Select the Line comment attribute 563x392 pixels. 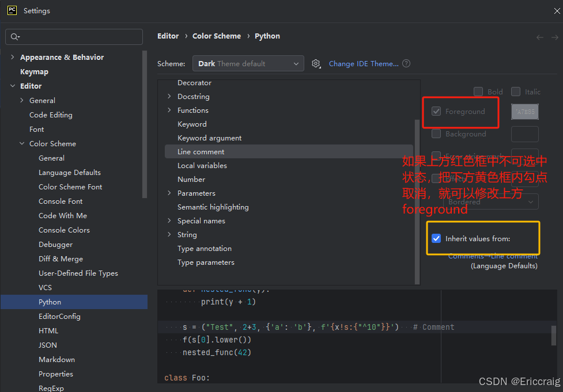289,152
